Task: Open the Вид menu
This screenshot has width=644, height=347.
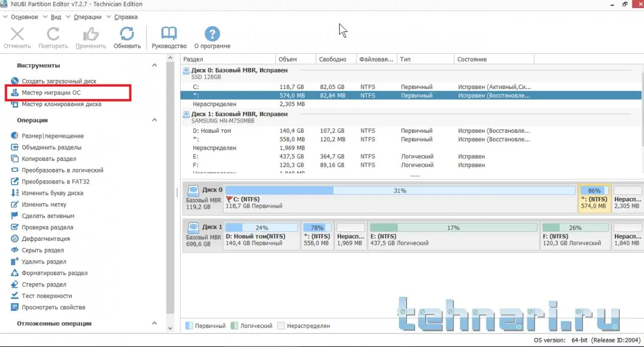Action: (x=56, y=17)
